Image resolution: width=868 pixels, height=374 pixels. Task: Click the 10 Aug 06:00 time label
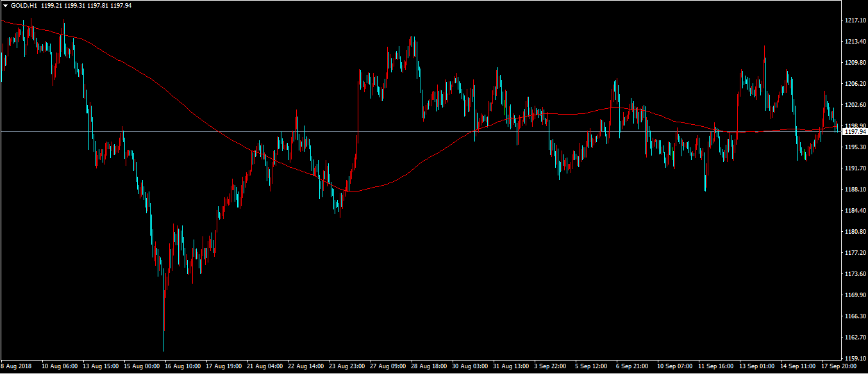point(60,367)
